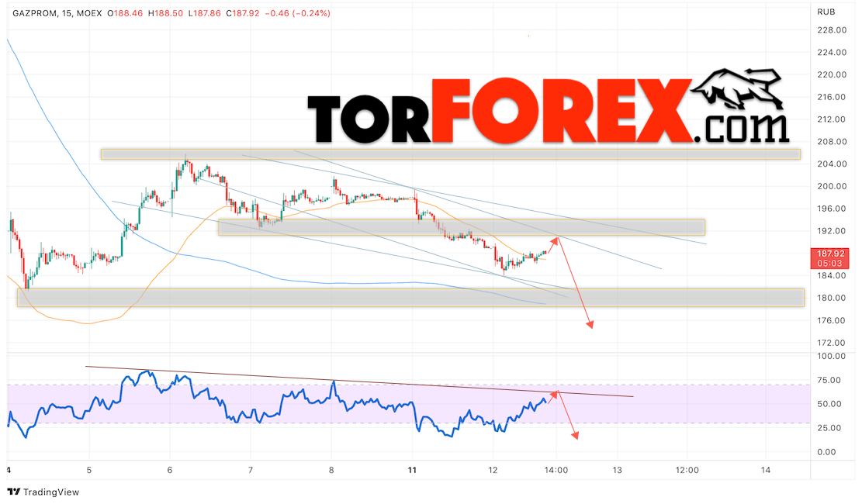Click the 184.00 price axis value
Image resolution: width=862 pixels, height=504 pixels.
[832, 276]
